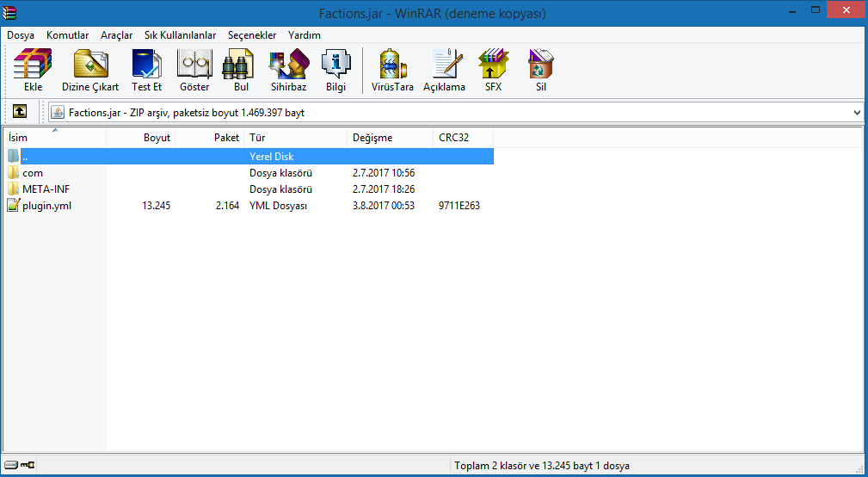
Task: Click the WinRAR title bar app icon
Action: [9, 12]
